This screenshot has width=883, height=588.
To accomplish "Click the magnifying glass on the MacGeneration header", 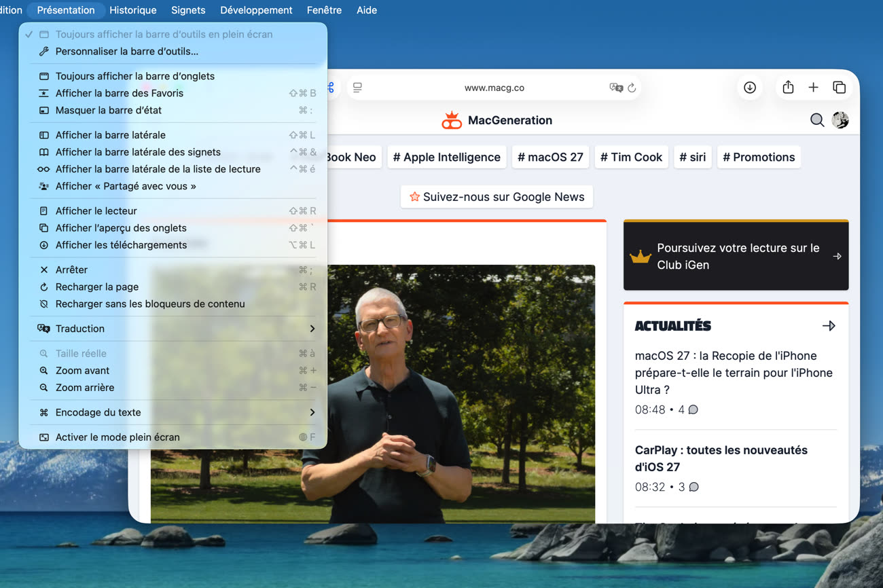I will [817, 120].
